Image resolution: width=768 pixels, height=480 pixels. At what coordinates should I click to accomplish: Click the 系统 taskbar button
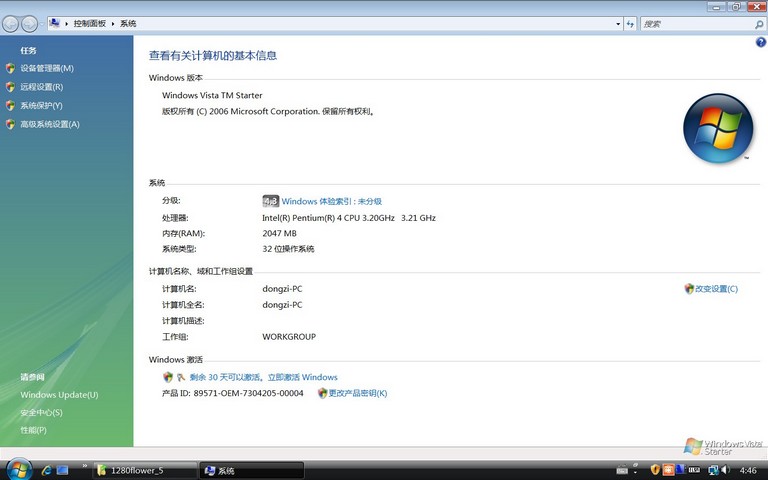252,470
